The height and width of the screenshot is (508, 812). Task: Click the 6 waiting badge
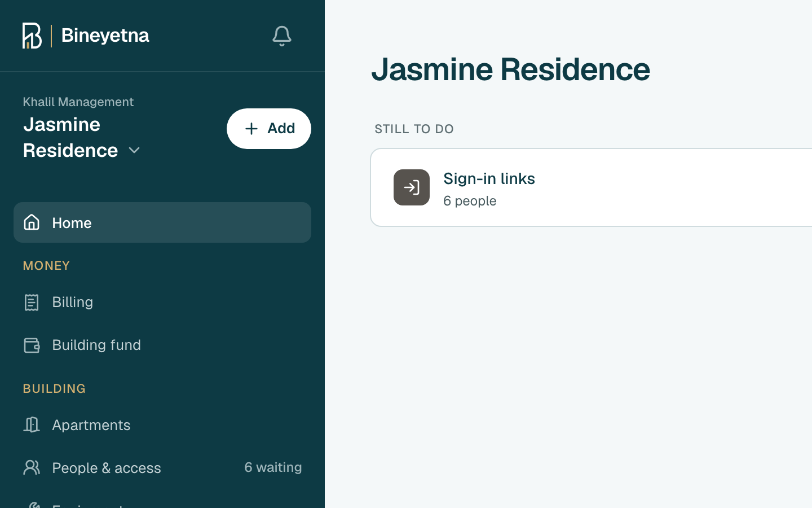pos(273,467)
